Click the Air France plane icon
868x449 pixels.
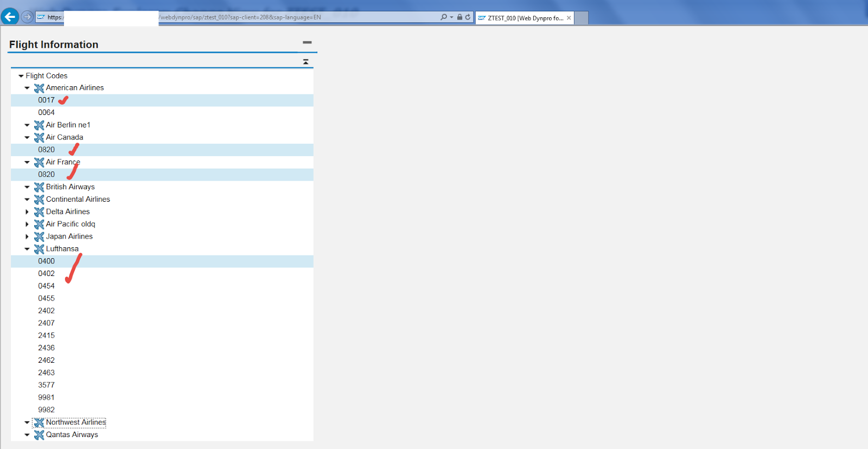(x=39, y=162)
